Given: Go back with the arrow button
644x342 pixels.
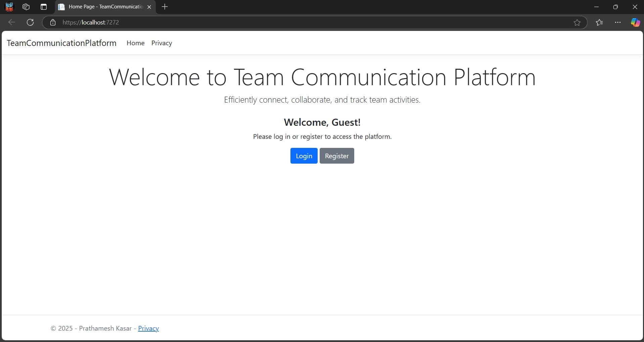Looking at the screenshot, I should (12, 22).
